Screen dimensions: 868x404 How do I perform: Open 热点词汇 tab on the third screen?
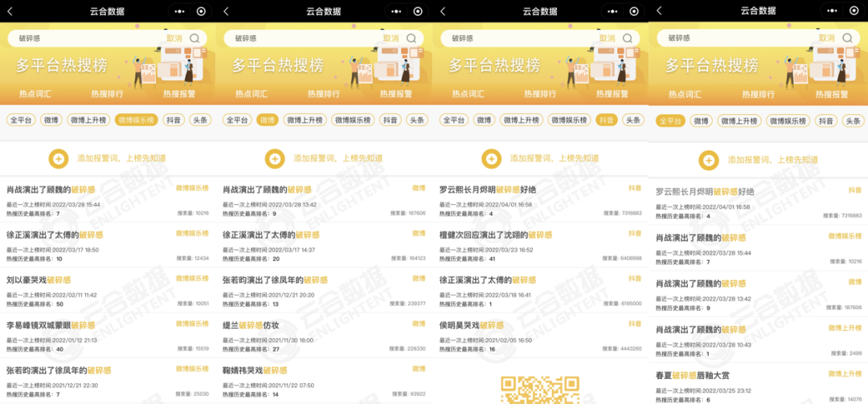pos(468,94)
